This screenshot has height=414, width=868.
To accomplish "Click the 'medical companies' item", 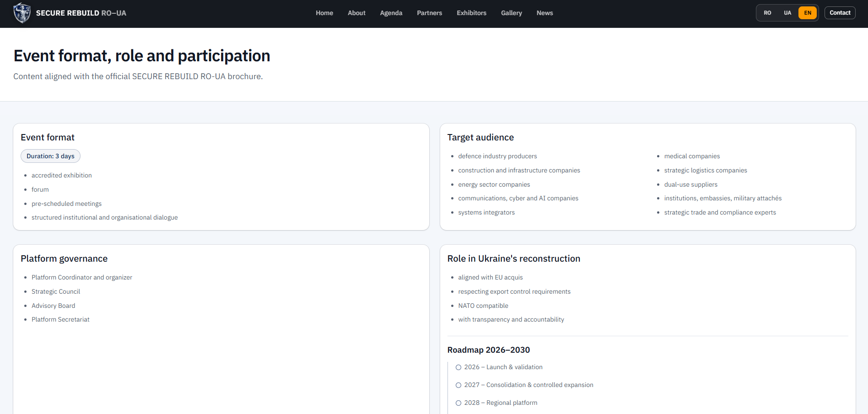I will [x=692, y=156].
